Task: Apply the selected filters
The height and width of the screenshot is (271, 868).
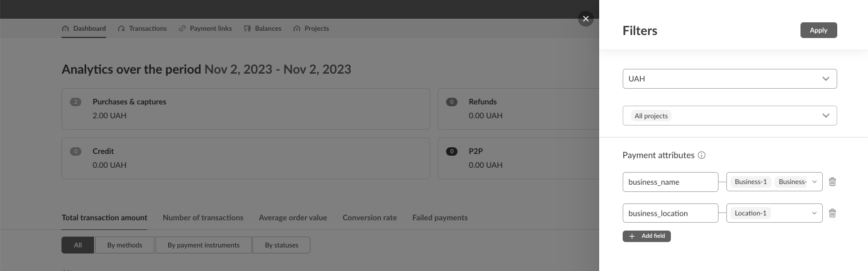Action: (x=818, y=30)
